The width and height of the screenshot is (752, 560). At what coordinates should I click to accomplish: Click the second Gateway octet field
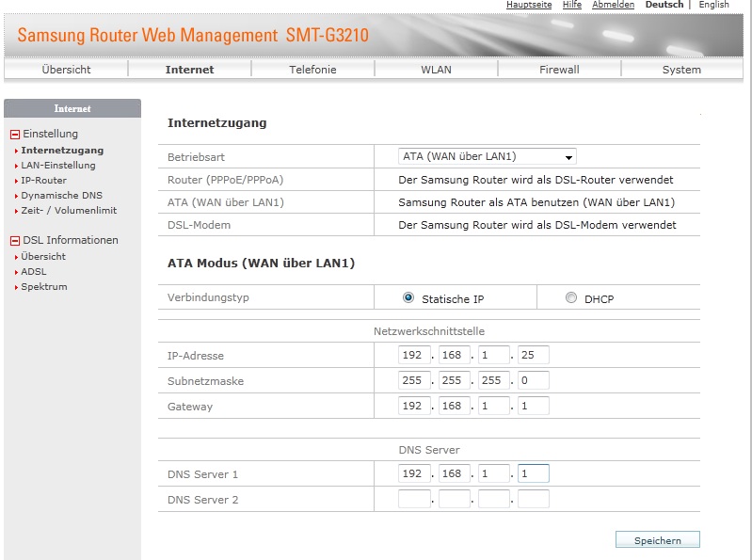[x=454, y=406]
